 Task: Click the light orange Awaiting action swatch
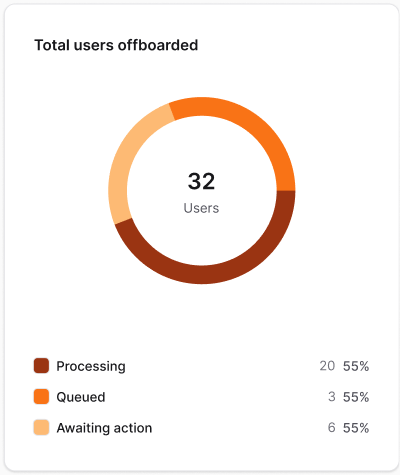click(x=41, y=428)
